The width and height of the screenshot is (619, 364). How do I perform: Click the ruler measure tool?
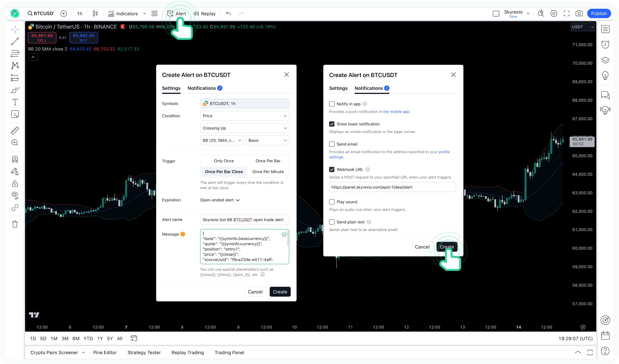15,130
